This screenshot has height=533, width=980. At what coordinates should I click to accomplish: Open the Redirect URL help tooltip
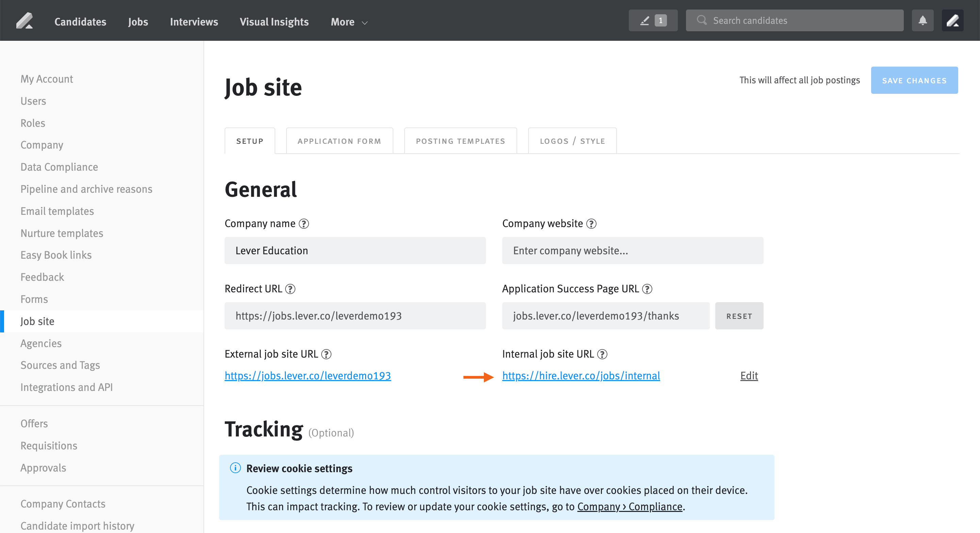[x=291, y=289]
